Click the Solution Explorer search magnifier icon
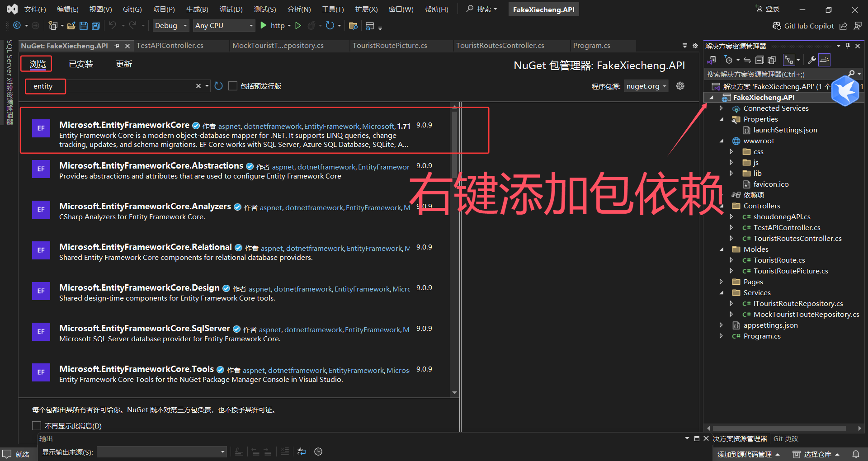The image size is (868, 461). [851, 74]
